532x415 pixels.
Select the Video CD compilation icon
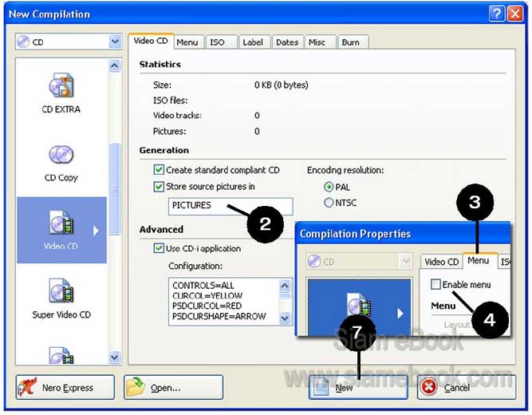pos(61,223)
